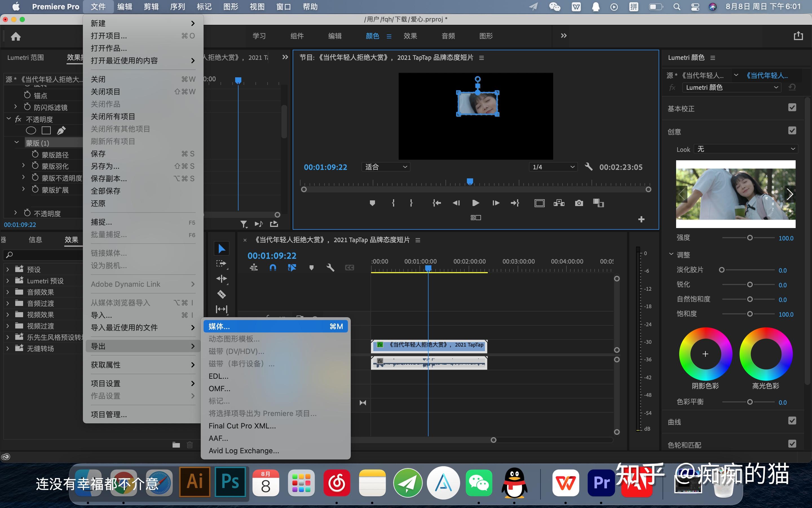Viewport: 812px width, 508px height.
Task: Click the effects search field
Action: 43,255
